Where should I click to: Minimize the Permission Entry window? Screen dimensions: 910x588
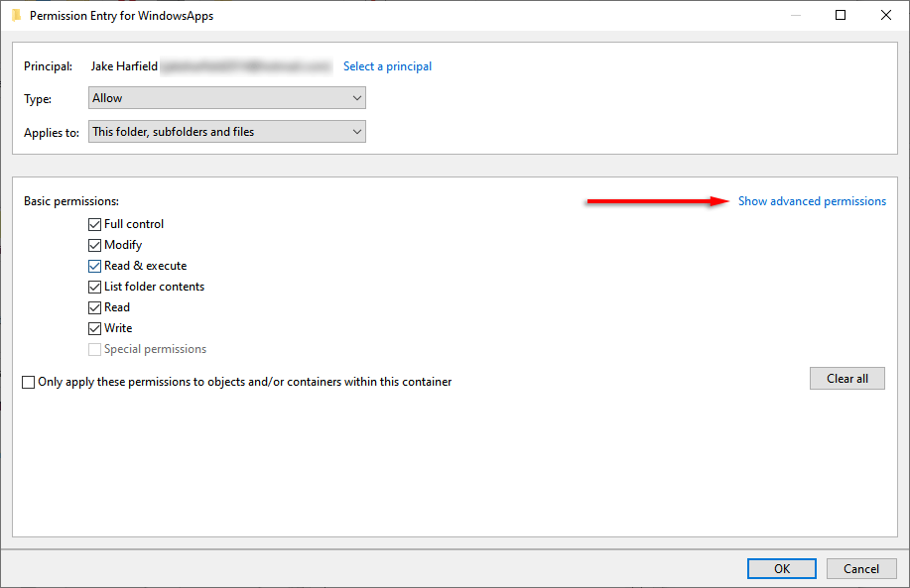click(796, 15)
